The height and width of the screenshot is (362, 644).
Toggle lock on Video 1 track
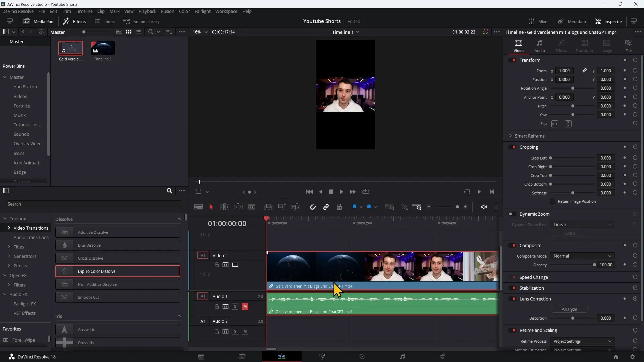(x=216, y=264)
